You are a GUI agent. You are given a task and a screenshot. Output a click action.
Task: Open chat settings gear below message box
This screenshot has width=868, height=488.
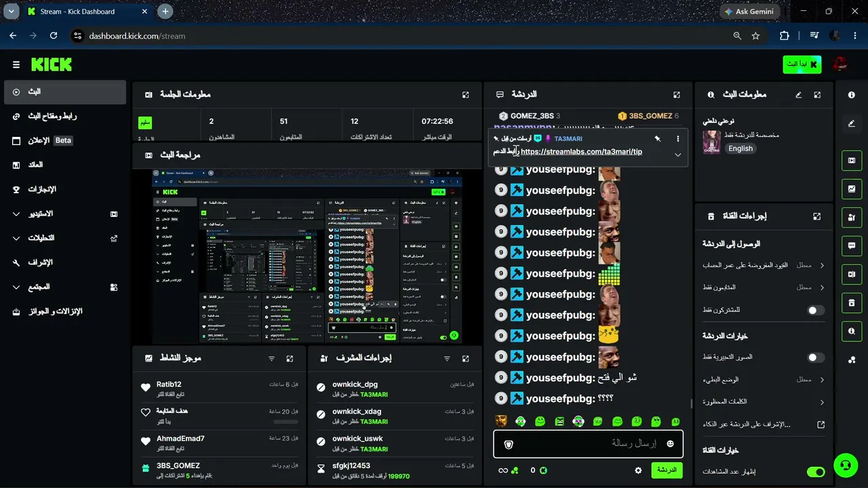pyautogui.click(x=638, y=470)
